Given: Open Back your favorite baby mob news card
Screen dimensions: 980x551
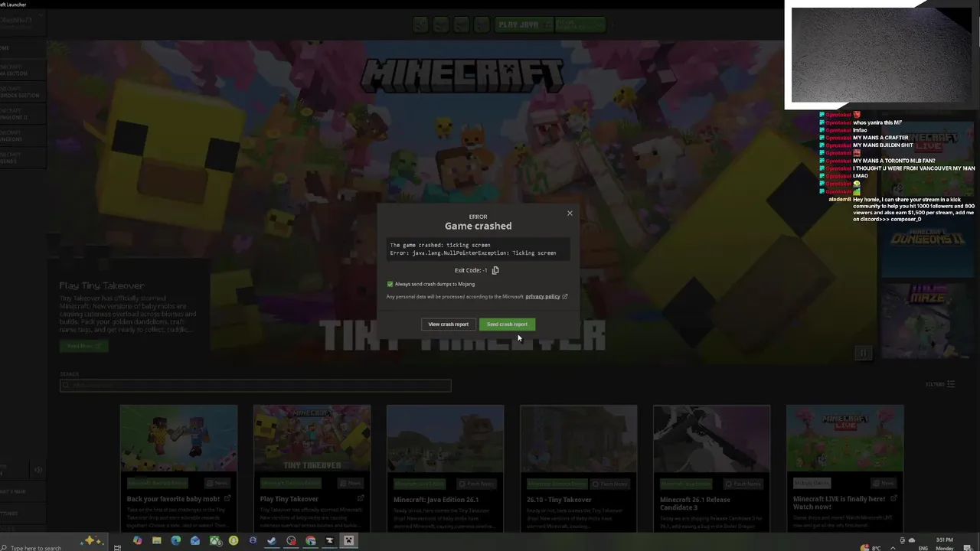Looking at the screenshot, I should tap(178, 468).
